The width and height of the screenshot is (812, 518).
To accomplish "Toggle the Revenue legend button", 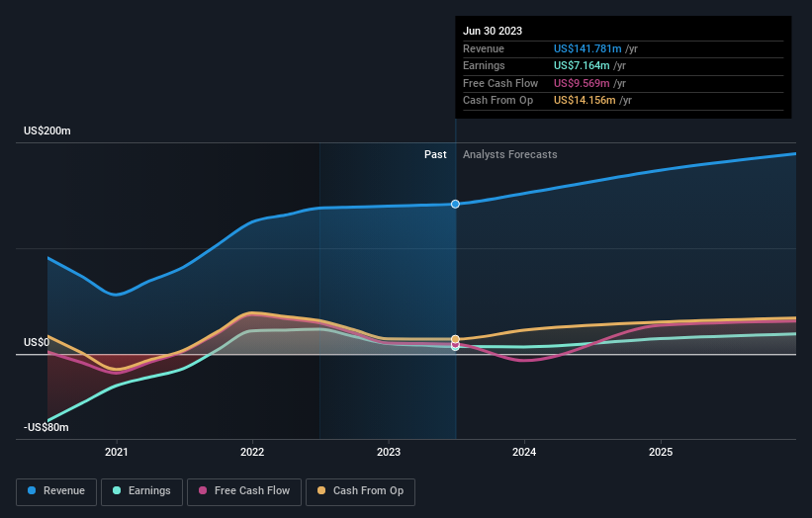I will tap(56, 491).
